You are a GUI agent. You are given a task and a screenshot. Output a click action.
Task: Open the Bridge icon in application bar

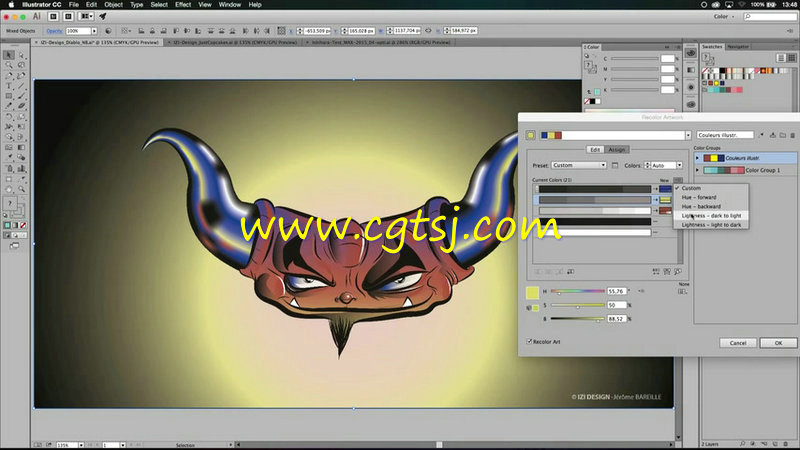(x=53, y=16)
